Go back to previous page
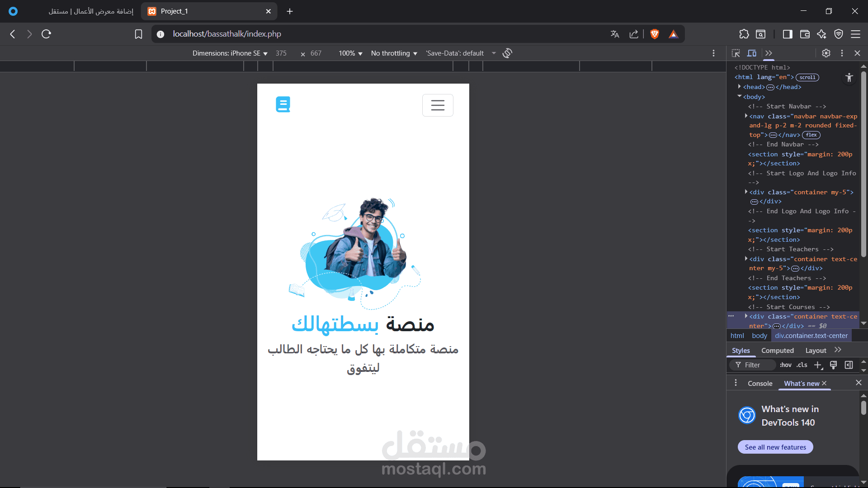Viewport: 868px width, 488px height. [13, 34]
